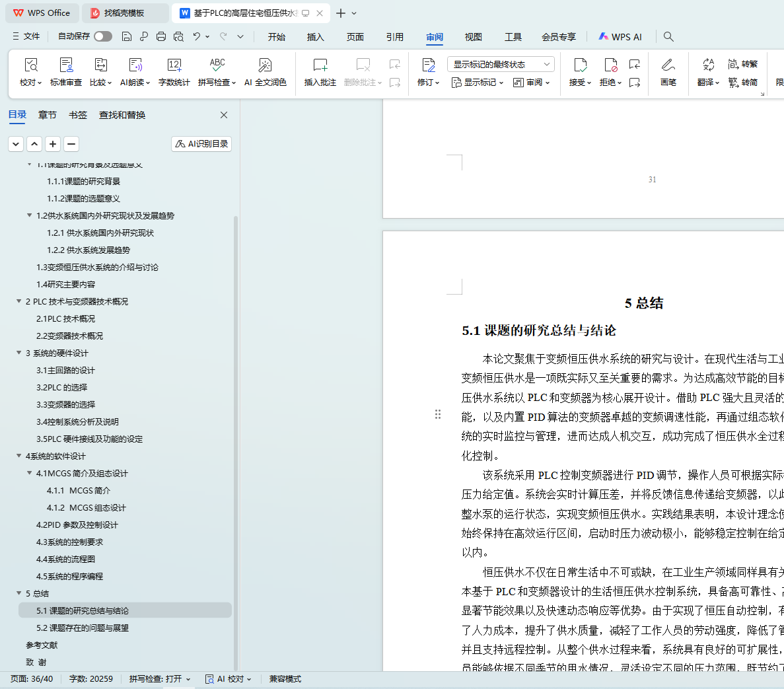Collapse the '4.1MCGS 简介及组态设计' outline node
This screenshot has width=784, height=689.
(x=30, y=473)
